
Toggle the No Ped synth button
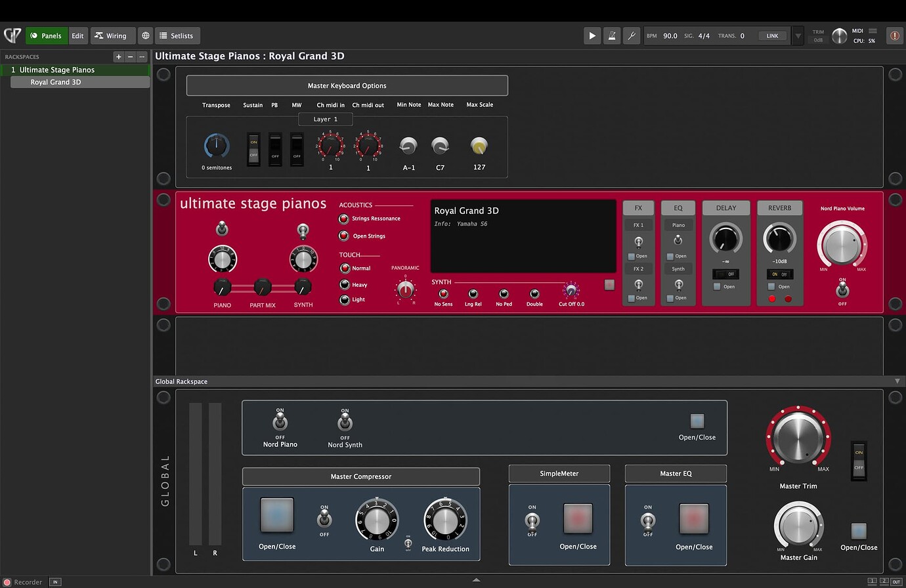(504, 294)
